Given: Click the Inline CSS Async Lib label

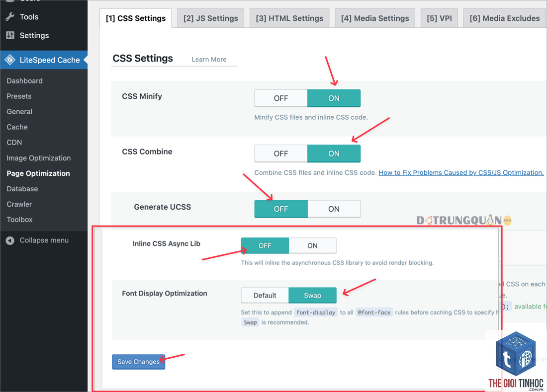Looking at the screenshot, I should point(167,243).
